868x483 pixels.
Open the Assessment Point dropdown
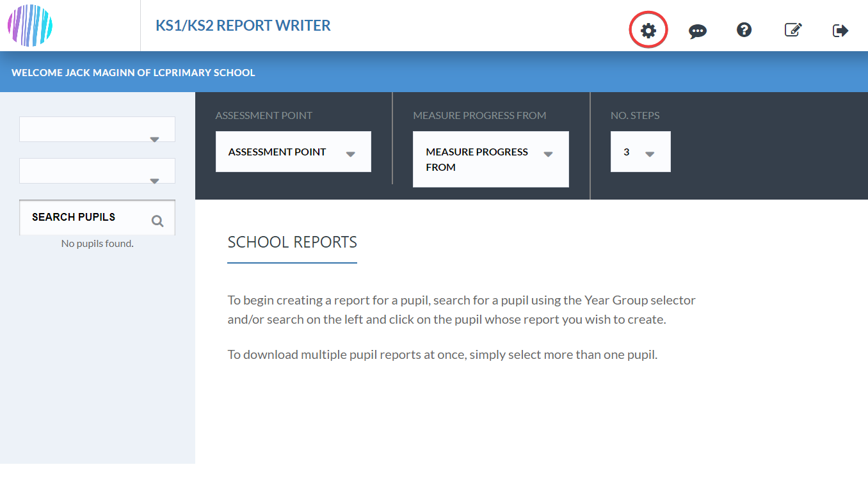click(x=293, y=152)
